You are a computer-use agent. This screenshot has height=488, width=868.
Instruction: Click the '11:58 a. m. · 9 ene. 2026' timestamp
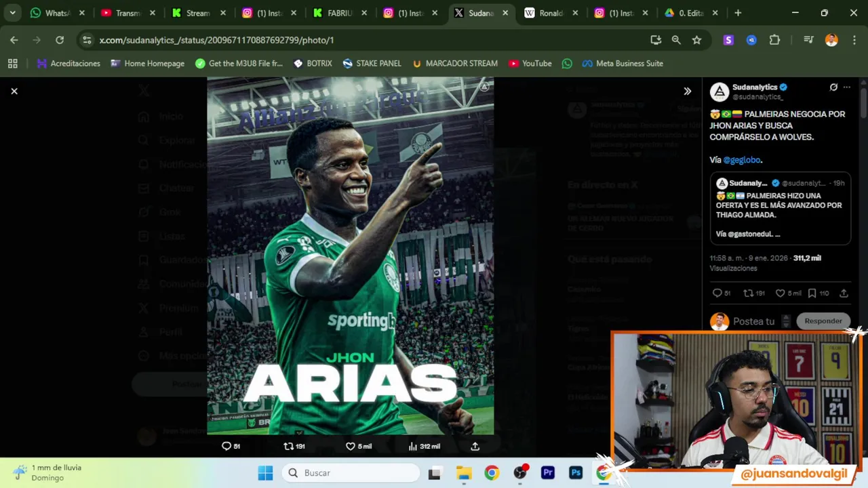[749, 258]
